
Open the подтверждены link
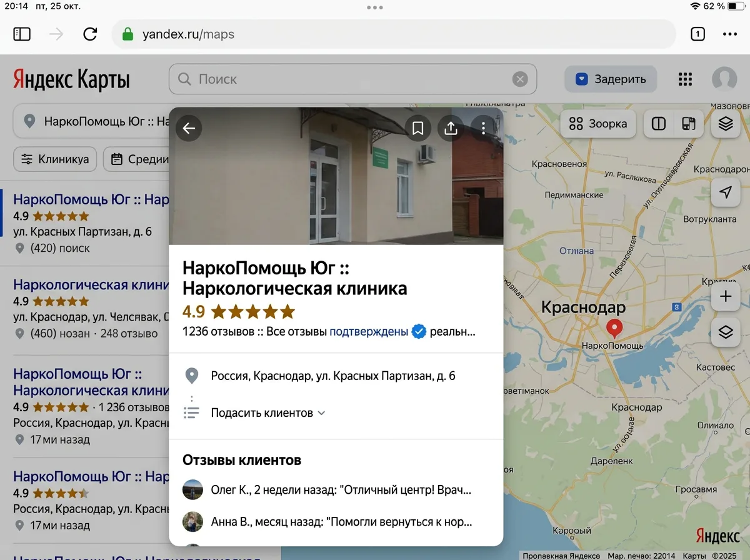click(369, 331)
